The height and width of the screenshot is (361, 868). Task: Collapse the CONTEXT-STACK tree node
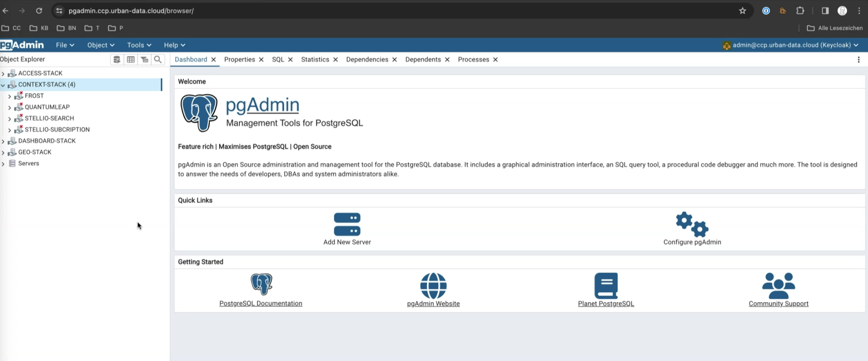point(3,85)
